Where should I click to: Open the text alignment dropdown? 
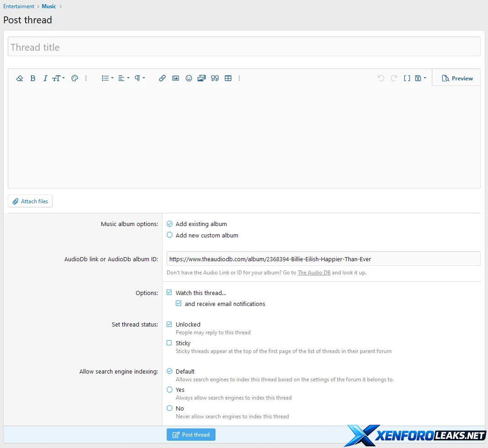[124, 79]
